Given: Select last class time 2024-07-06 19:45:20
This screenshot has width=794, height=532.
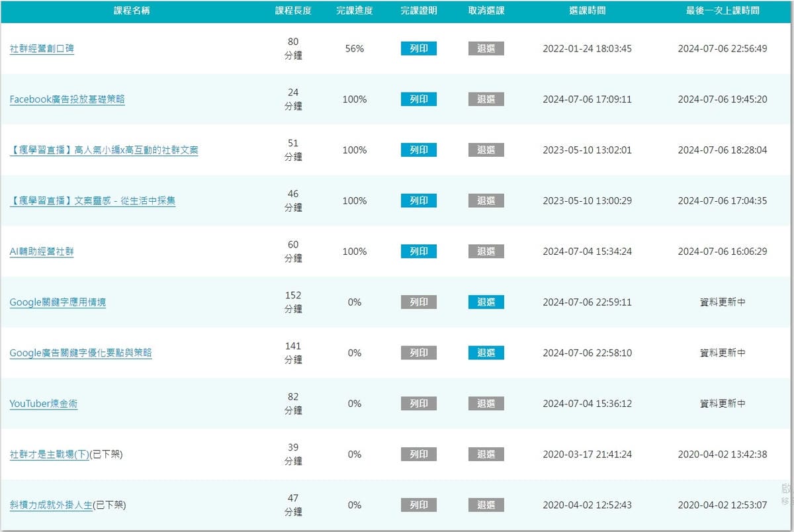Looking at the screenshot, I should (x=723, y=99).
